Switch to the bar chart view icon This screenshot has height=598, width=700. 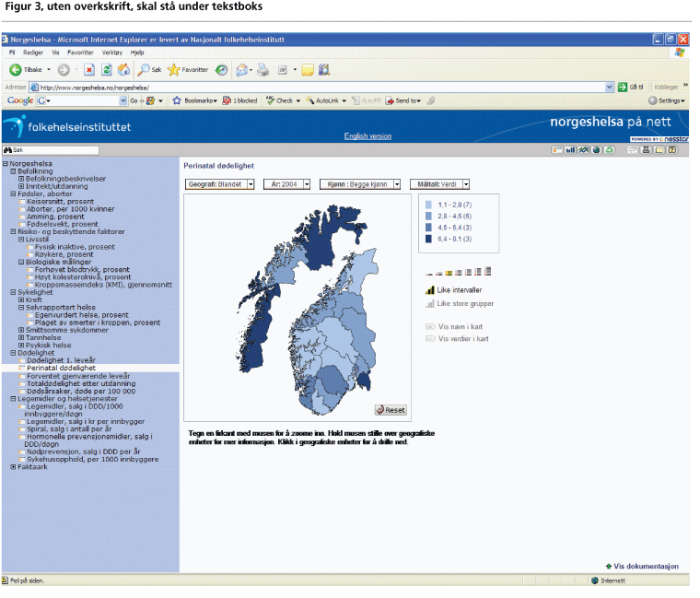click(570, 150)
